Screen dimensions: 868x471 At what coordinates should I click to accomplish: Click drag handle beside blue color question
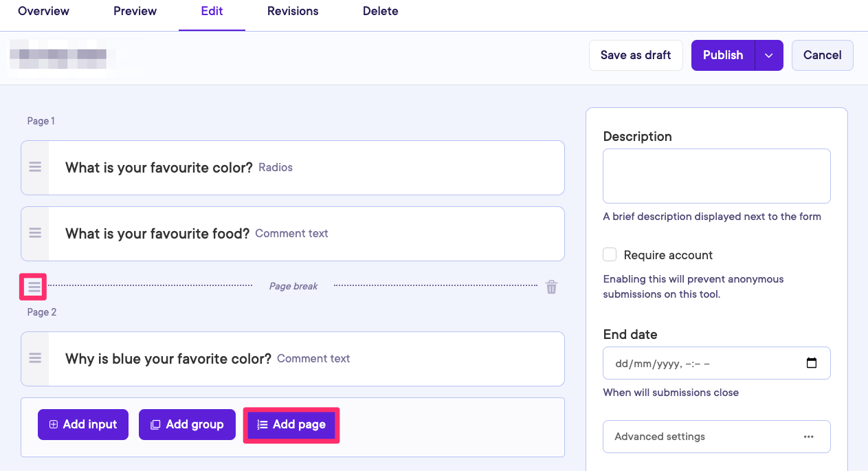pos(35,358)
